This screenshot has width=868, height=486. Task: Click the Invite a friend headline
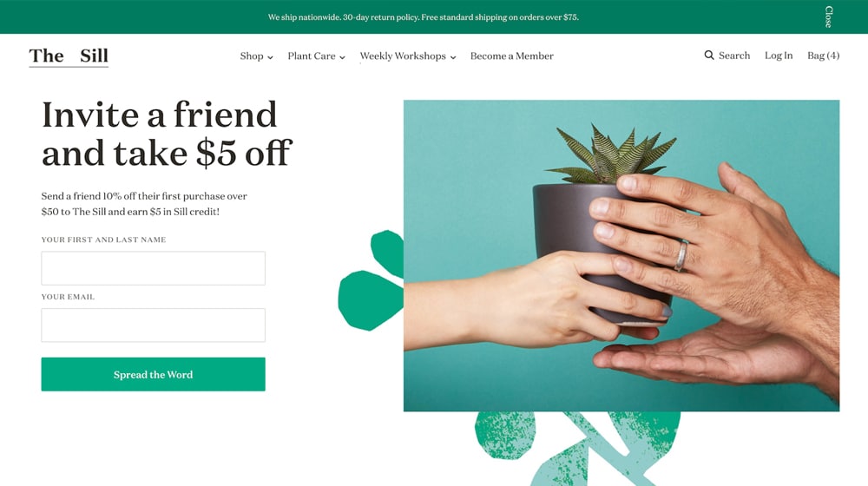click(x=167, y=134)
